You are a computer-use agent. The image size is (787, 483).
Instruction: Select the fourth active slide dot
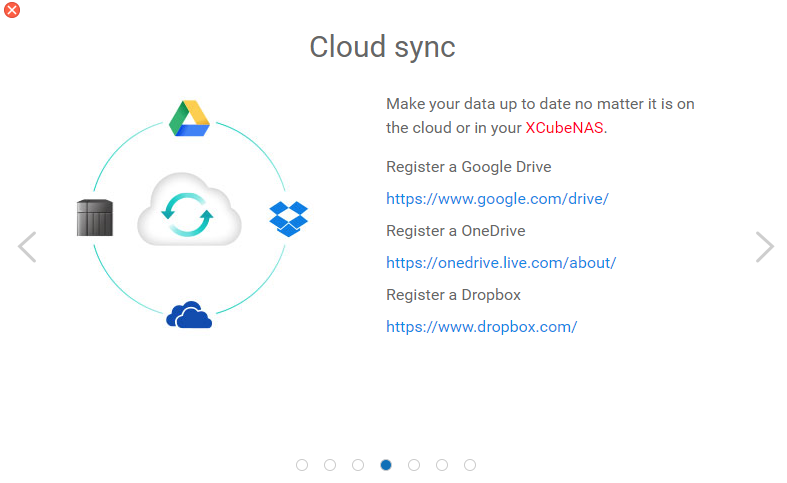[386, 465]
